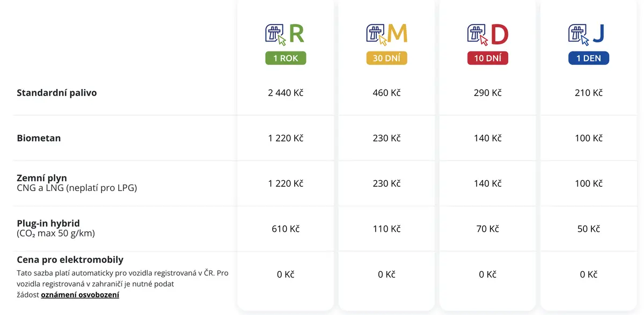Open the oznámení osvobození link

click(x=80, y=295)
